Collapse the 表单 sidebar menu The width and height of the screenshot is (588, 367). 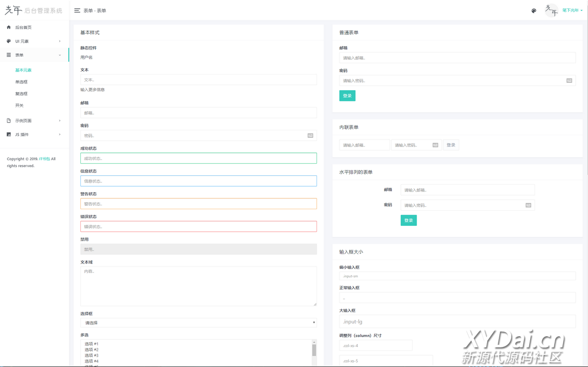(34, 55)
